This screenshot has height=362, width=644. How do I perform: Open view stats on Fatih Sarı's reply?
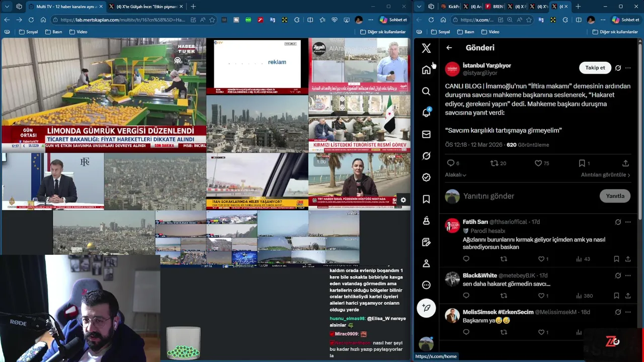coord(583,259)
